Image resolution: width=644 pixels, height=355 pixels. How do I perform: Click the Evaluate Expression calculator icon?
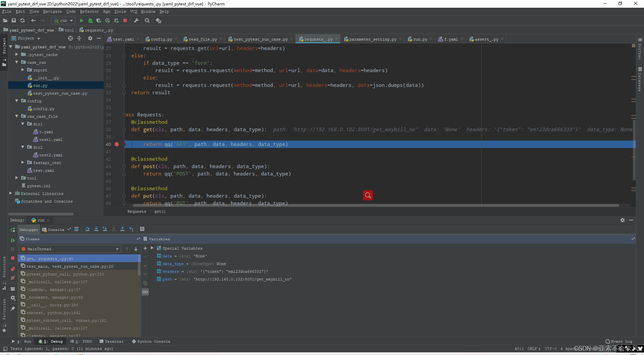click(142, 229)
